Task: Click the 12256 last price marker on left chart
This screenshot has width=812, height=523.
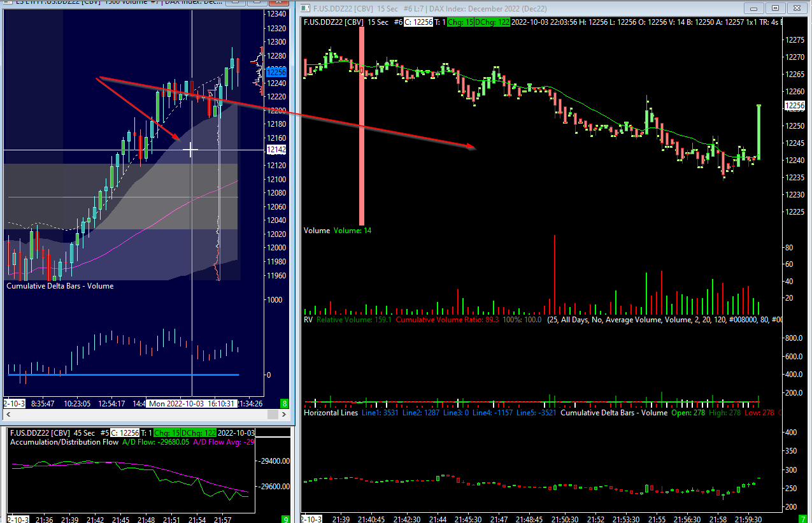Action: point(276,73)
